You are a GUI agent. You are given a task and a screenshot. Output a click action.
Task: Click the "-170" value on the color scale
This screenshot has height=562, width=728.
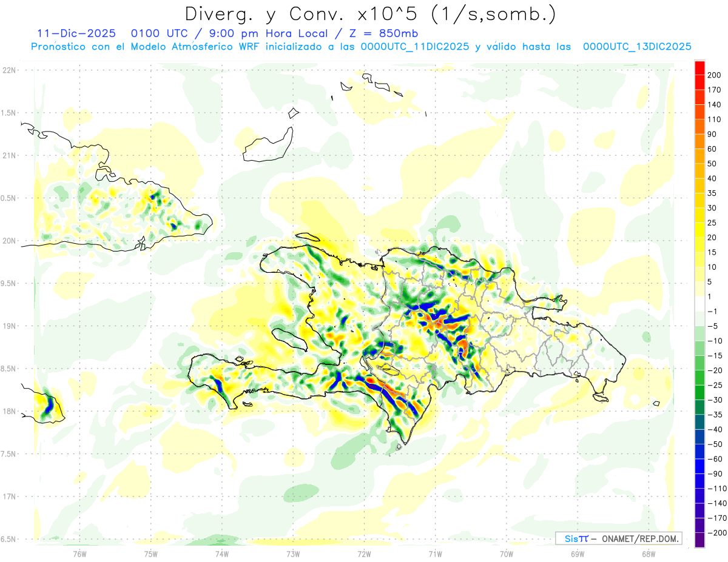[x=717, y=518]
